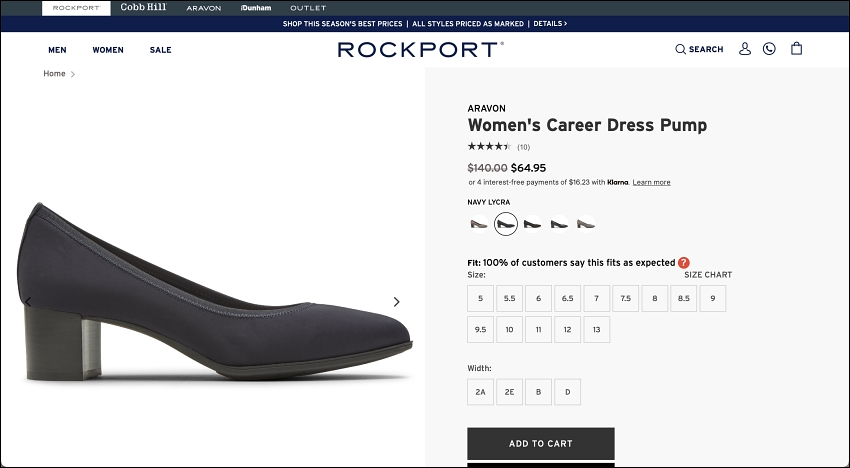The height and width of the screenshot is (468, 850).
Task: Switch to the Aravon brand tab
Action: [x=204, y=8]
